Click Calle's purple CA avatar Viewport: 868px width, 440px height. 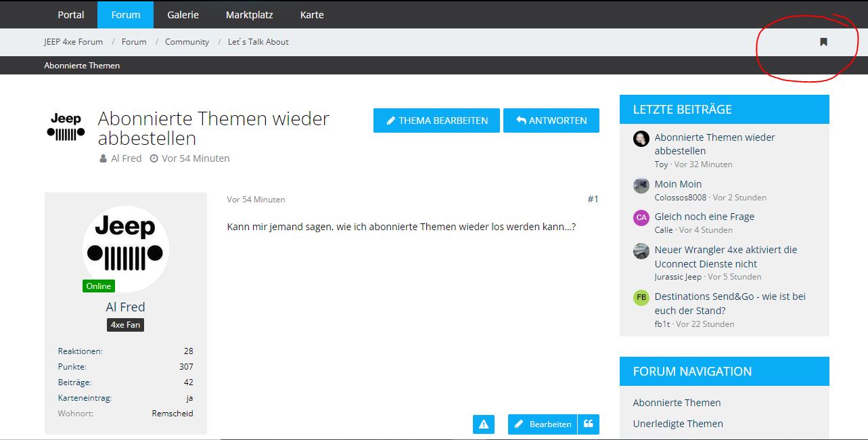641,218
